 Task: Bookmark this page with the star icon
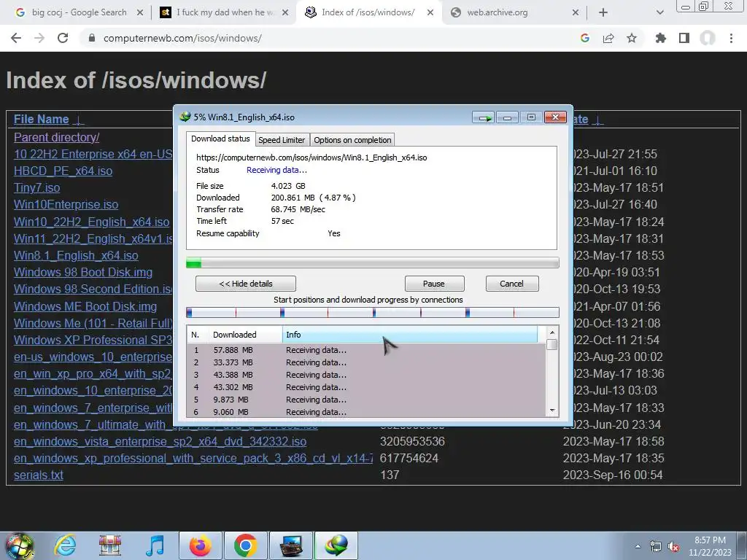pyautogui.click(x=632, y=38)
